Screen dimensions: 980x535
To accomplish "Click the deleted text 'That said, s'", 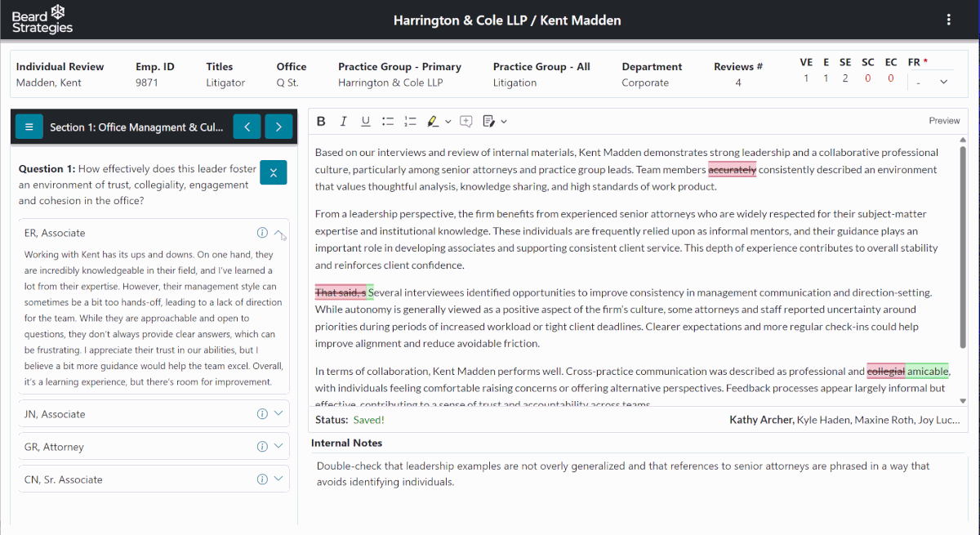I will (x=341, y=292).
